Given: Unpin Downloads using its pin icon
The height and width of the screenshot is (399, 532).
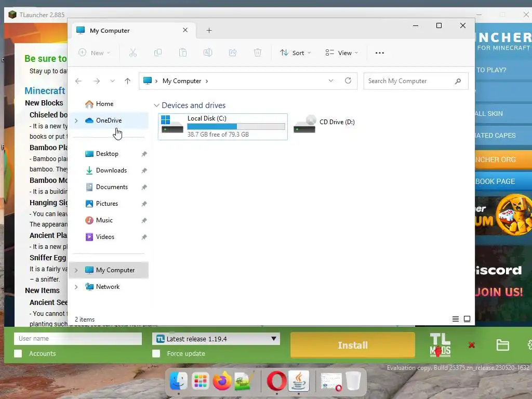Looking at the screenshot, I should (x=144, y=170).
